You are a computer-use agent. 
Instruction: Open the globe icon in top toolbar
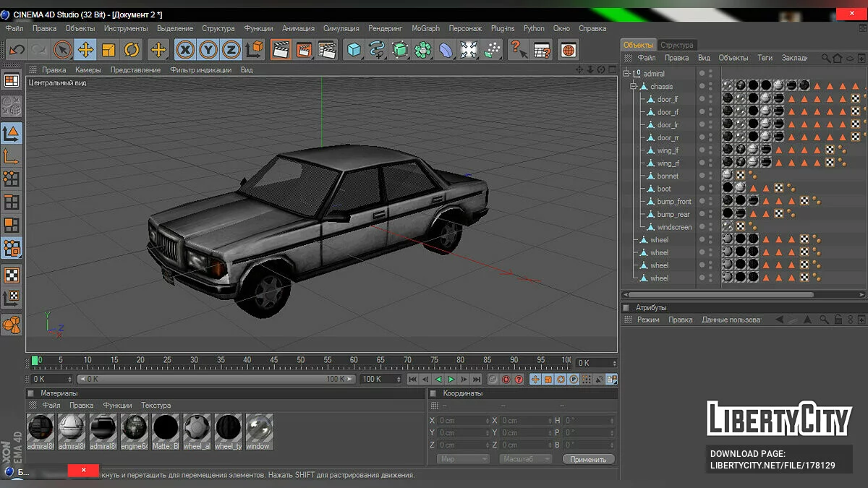pyautogui.click(x=569, y=50)
